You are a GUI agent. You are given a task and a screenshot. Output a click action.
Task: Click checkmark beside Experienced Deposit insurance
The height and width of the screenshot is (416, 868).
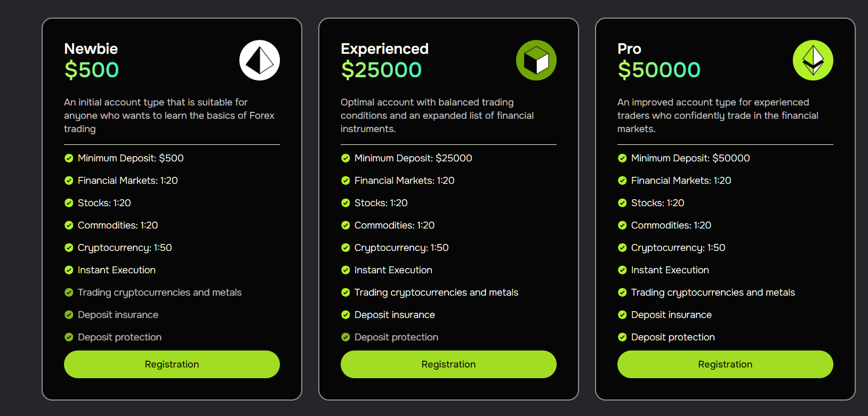pyautogui.click(x=345, y=315)
